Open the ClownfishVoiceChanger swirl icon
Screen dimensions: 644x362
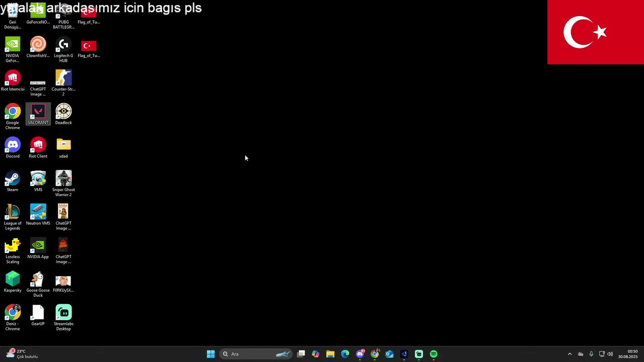click(38, 47)
